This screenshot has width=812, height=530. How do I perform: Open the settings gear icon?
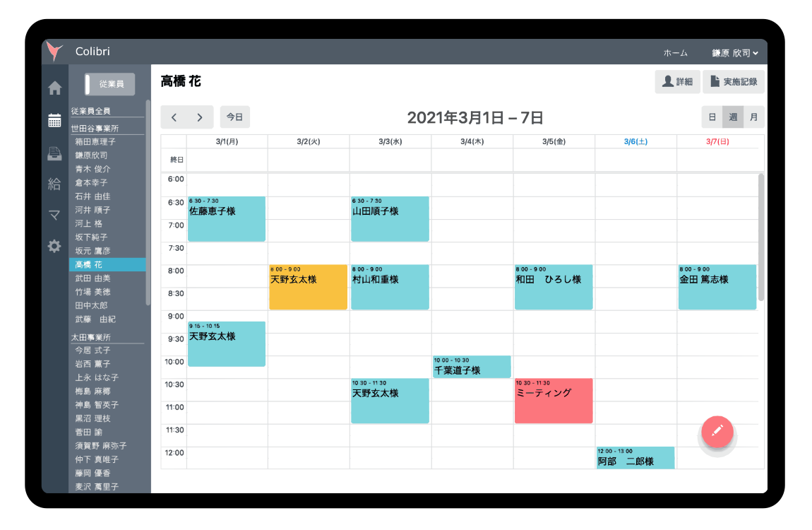(54, 246)
